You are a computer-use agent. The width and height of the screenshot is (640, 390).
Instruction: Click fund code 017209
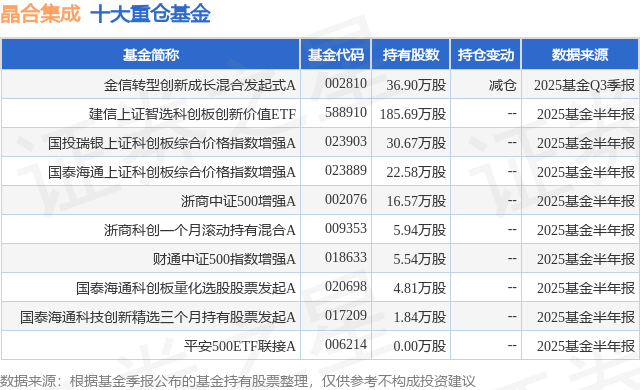[x=346, y=315]
